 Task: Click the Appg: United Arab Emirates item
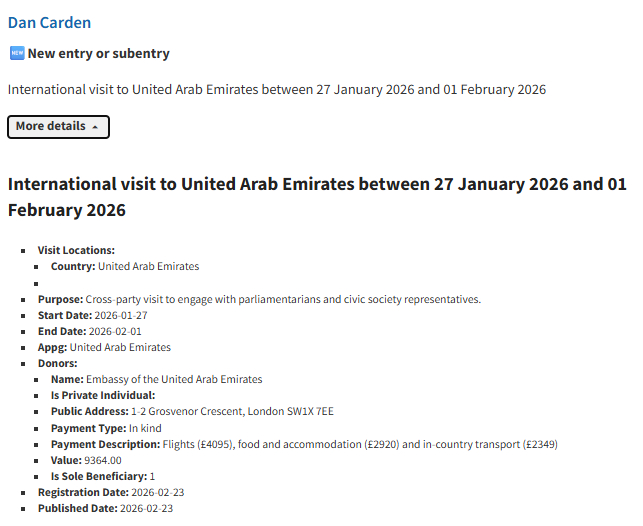(104, 347)
